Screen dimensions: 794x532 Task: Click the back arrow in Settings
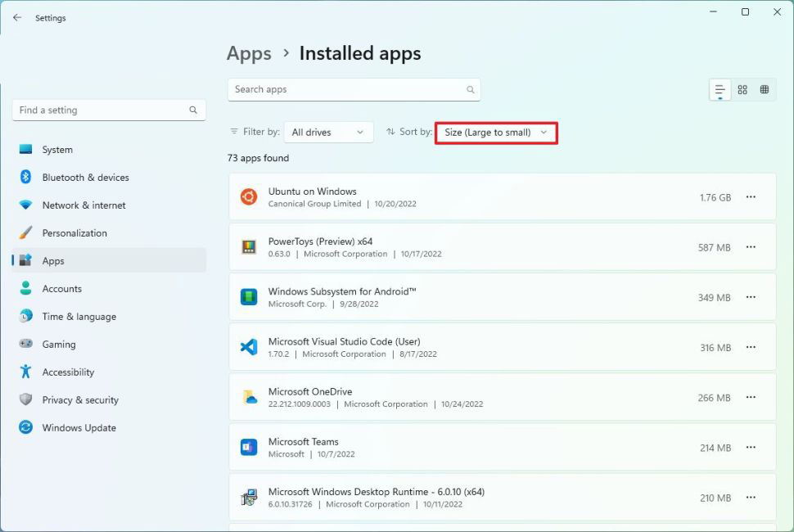[x=17, y=17]
